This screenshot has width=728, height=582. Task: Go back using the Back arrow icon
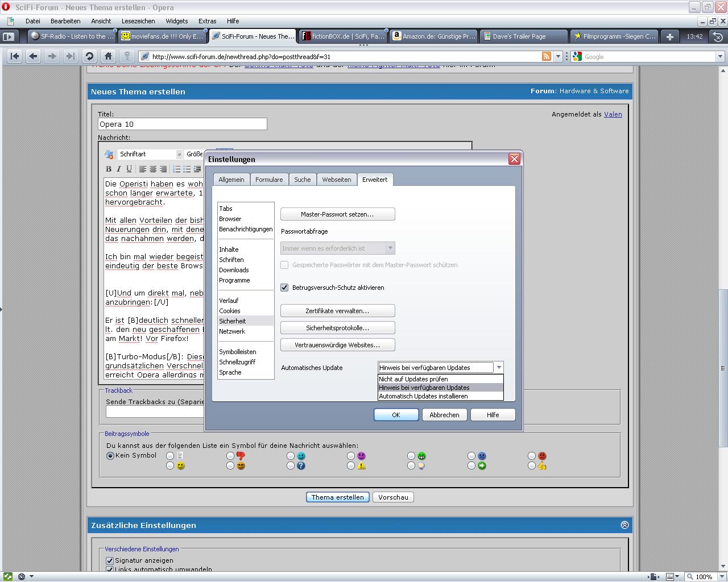point(34,56)
